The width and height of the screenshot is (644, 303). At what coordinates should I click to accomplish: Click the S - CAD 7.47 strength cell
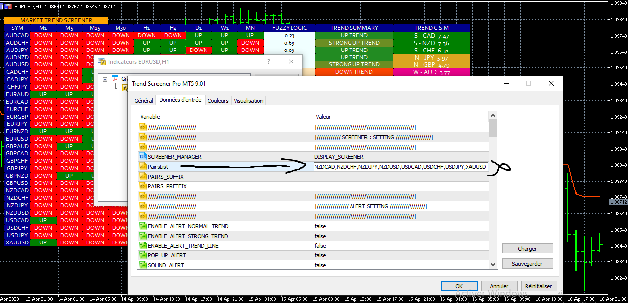pyautogui.click(x=432, y=36)
